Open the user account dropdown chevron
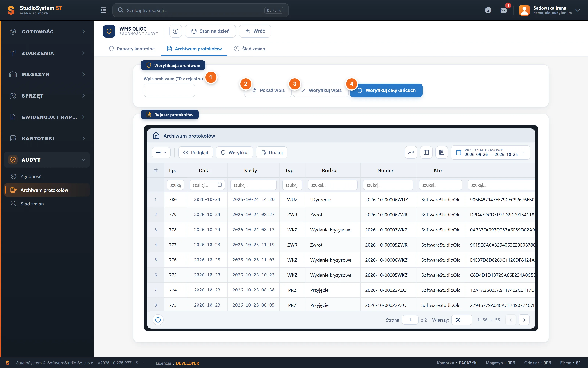The width and height of the screenshot is (588, 368). (x=577, y=10)
